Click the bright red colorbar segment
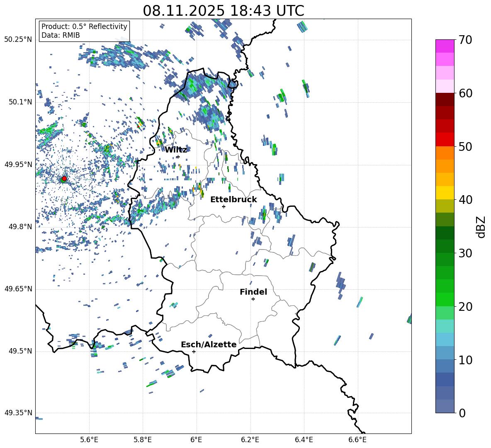Image resolution: width=491 pixels, height=448 pixels. [445, 140]
